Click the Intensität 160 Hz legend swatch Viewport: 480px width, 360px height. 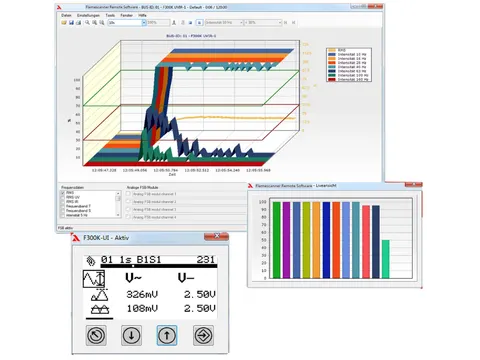click(332, 80)
